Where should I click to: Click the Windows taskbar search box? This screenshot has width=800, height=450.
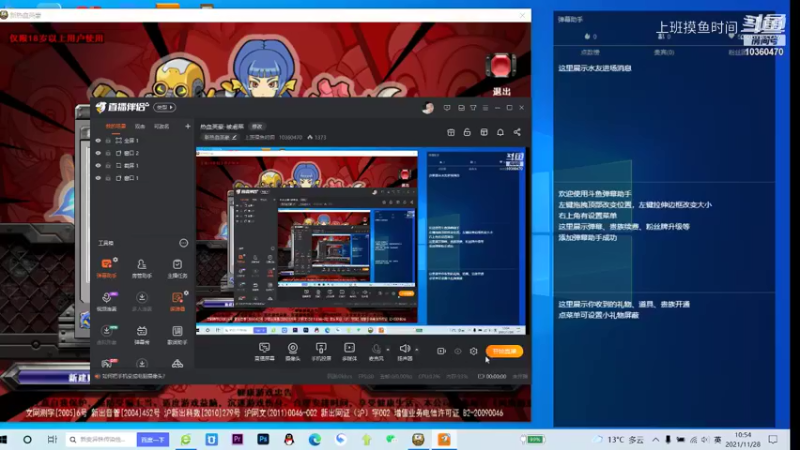tap(101, 439)
